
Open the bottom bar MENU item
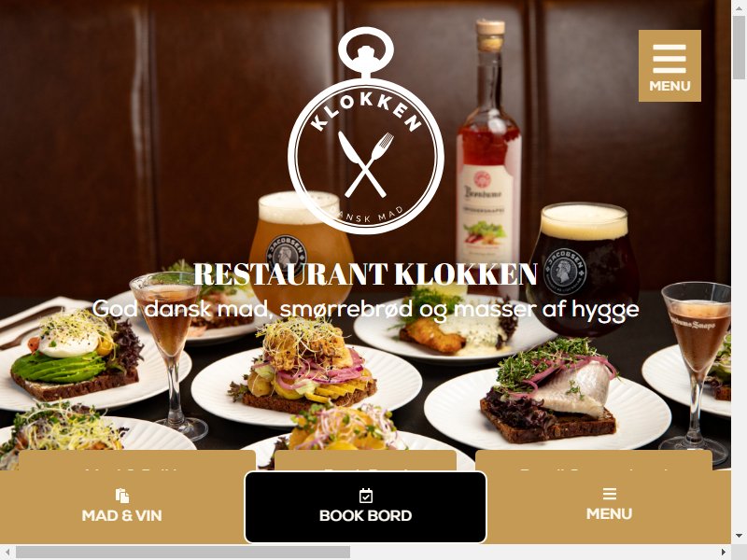pos(610,507)
